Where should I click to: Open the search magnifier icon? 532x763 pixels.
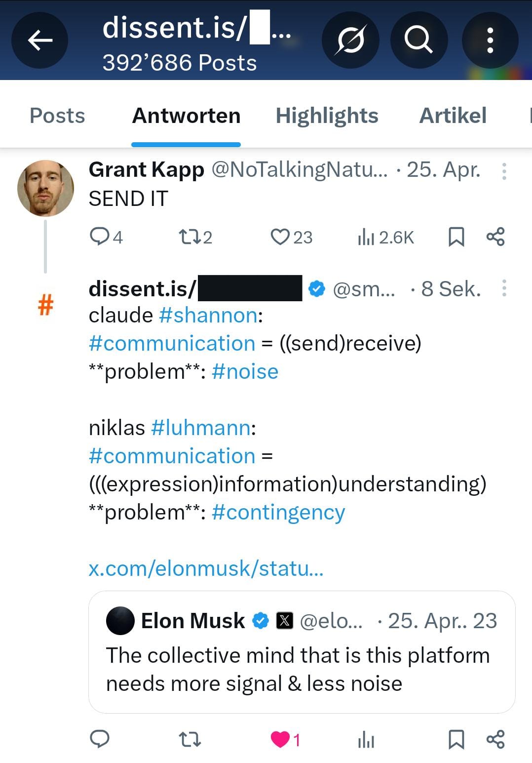(418, 40)
